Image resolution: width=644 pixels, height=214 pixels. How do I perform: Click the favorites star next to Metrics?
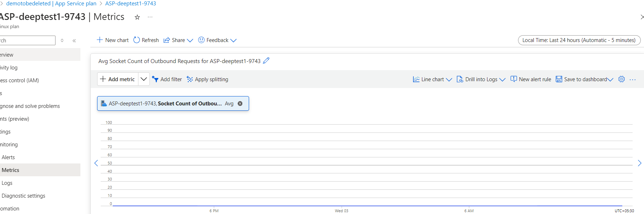[x=137, y=17]
